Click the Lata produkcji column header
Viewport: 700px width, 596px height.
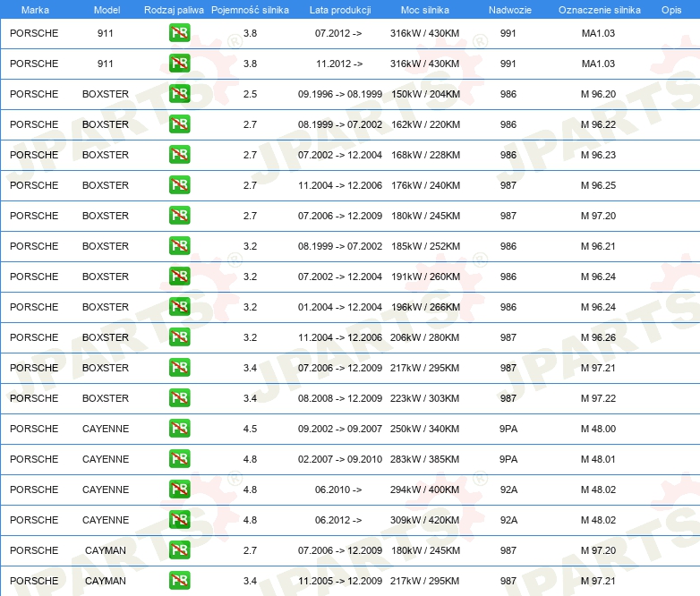(338, 10)
